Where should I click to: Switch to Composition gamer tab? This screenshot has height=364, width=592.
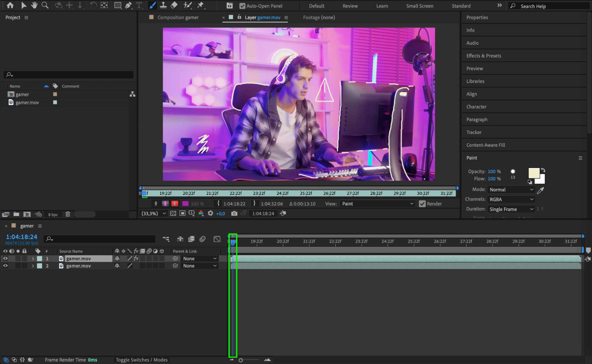click(178, 17)
